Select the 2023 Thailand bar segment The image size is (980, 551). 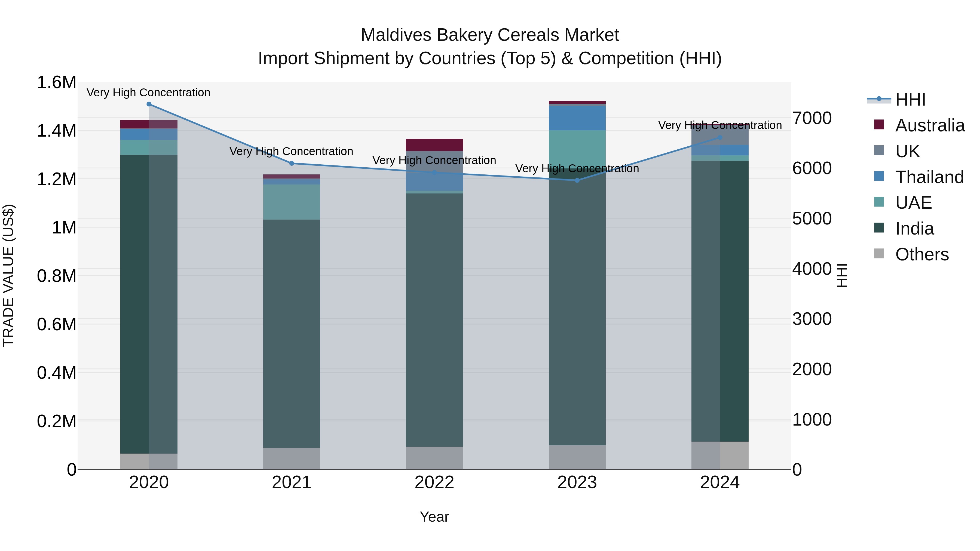577,118
